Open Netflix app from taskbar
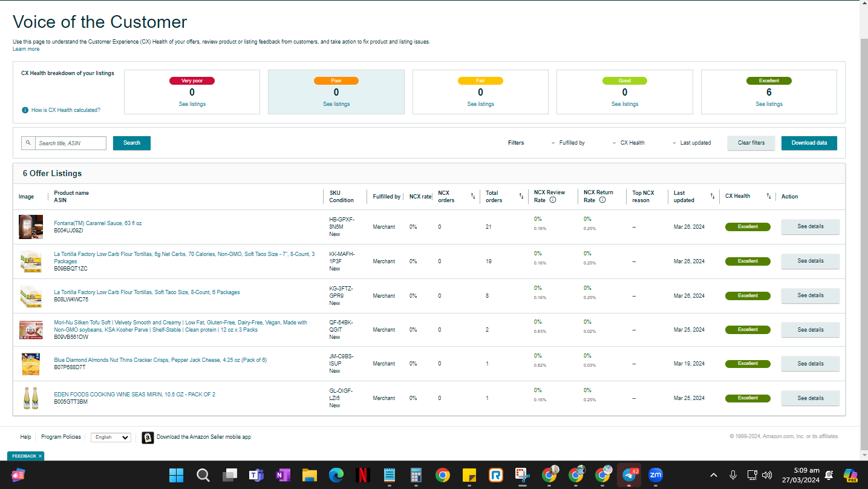The height and width of the screenshot is (489, 868). click(x=363, y=475)
